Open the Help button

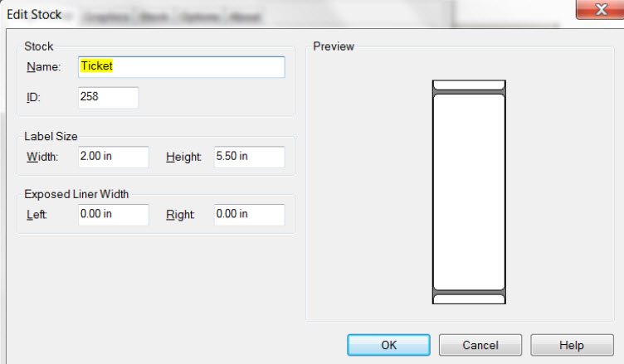click(x=572, y=345)
